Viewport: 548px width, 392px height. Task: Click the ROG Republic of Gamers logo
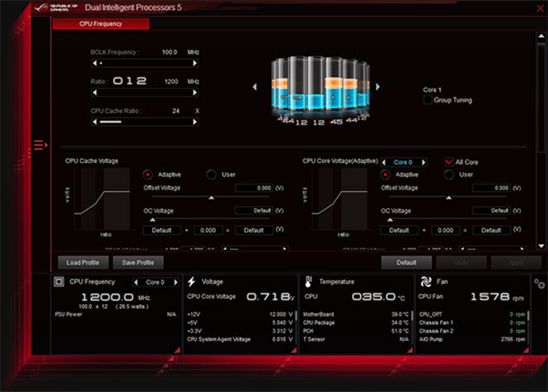[x=56, y=7]
